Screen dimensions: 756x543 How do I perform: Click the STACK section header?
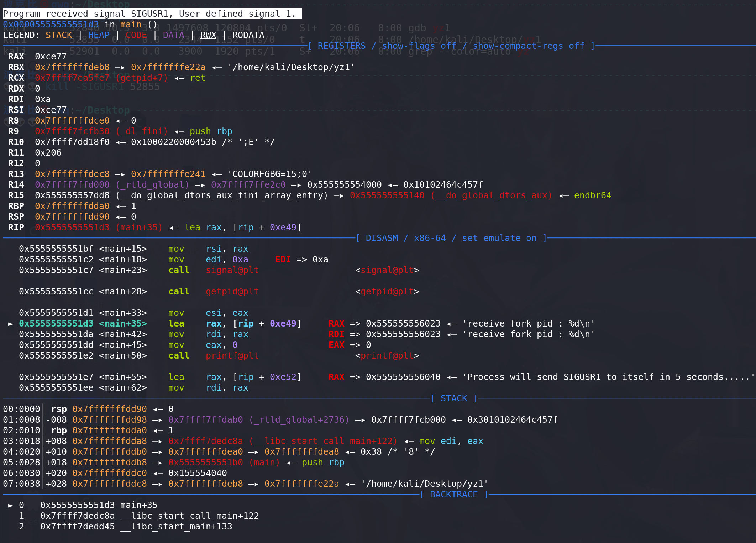[454, 398]
